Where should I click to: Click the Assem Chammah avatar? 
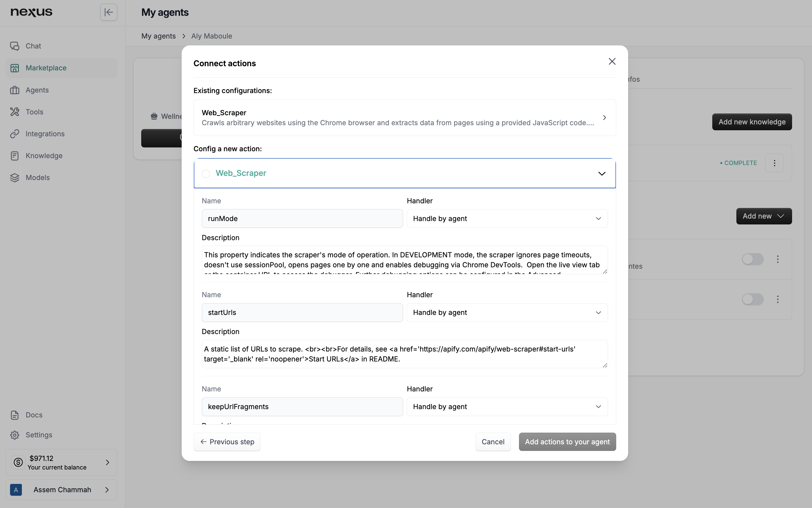16,490
